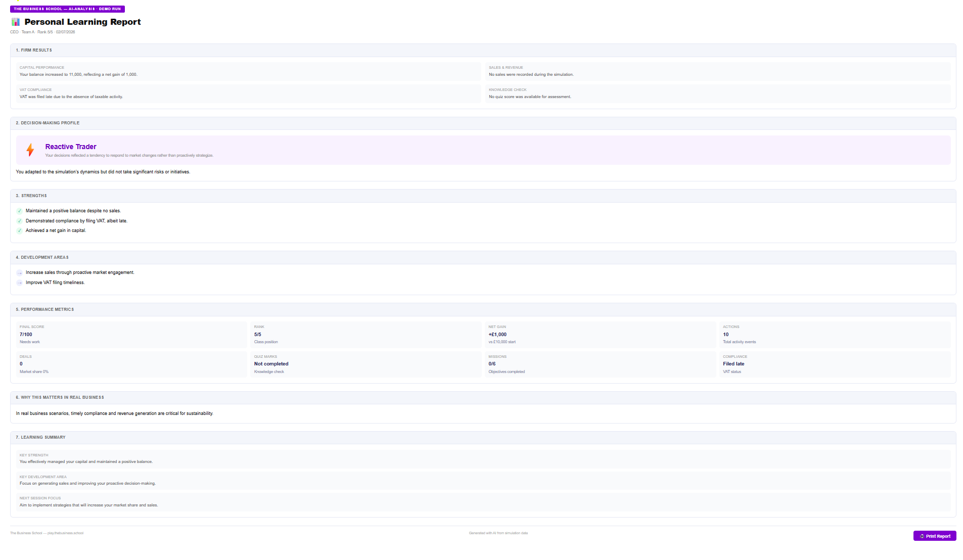The height and width of the screenshot is (560, 963).
Task: Click checkmark icon beside 'Demonstrated compliance by filing VAT'
Action: click(x=20, y=221)
